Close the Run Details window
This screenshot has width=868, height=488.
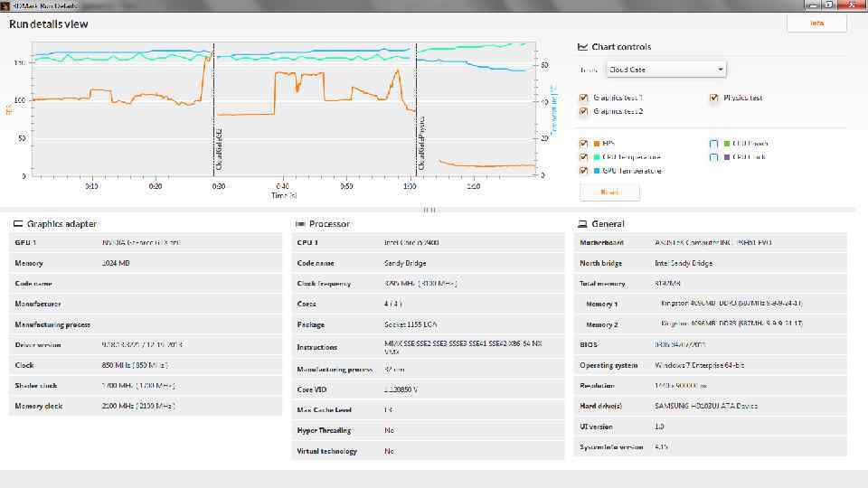click(x=852, y=5)
